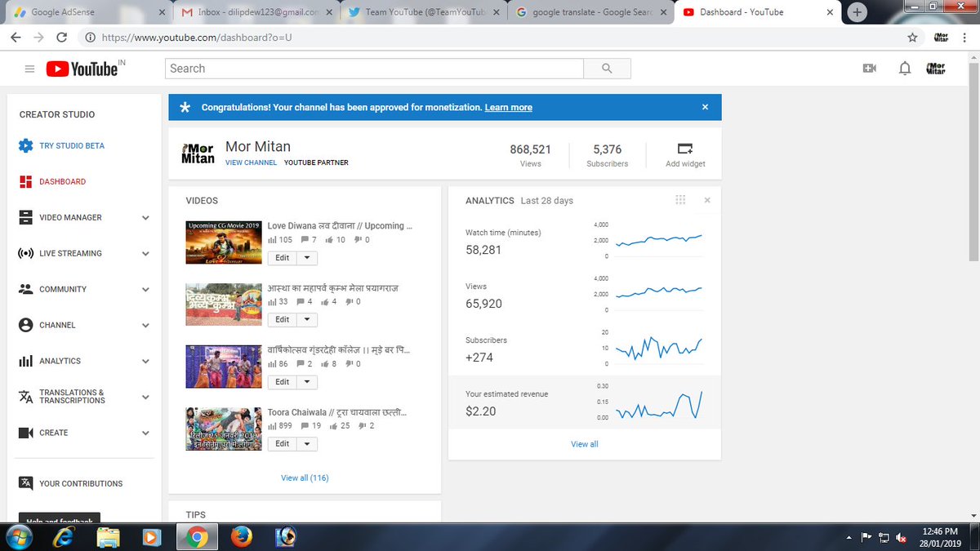Image resolution: width=980 pixels, height=551 pixels.
Task: Open the college annual function video thumbnail
Action: click(x=224, y=366)
